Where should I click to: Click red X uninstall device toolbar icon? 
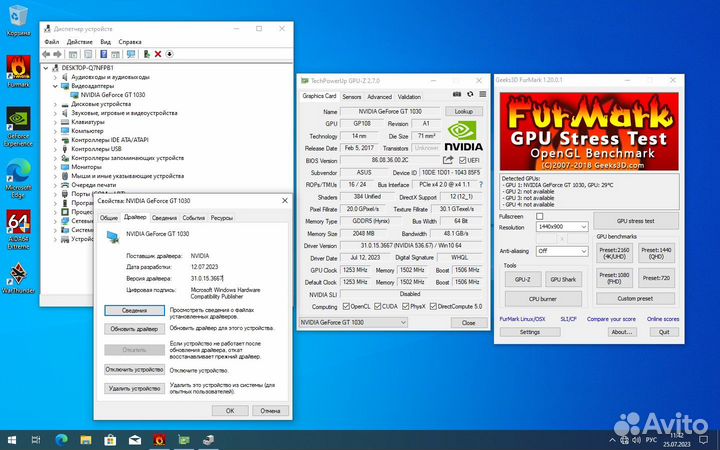158,54
